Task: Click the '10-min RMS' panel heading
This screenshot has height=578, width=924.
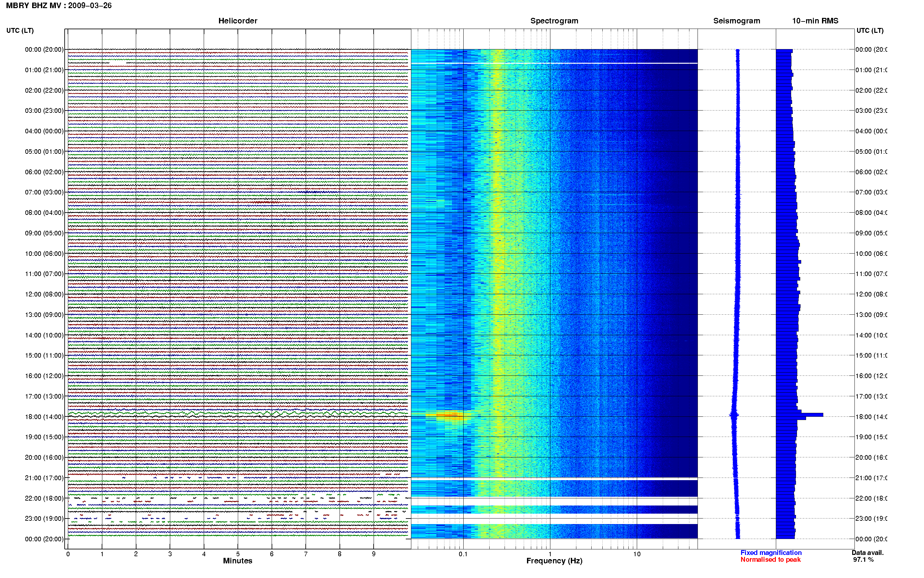Action: (815, 21)
